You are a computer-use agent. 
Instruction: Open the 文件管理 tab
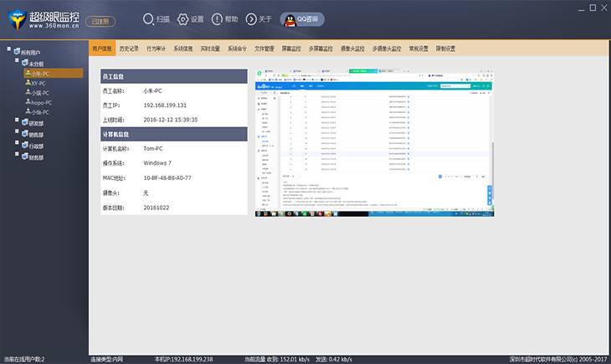pos(264,49)
